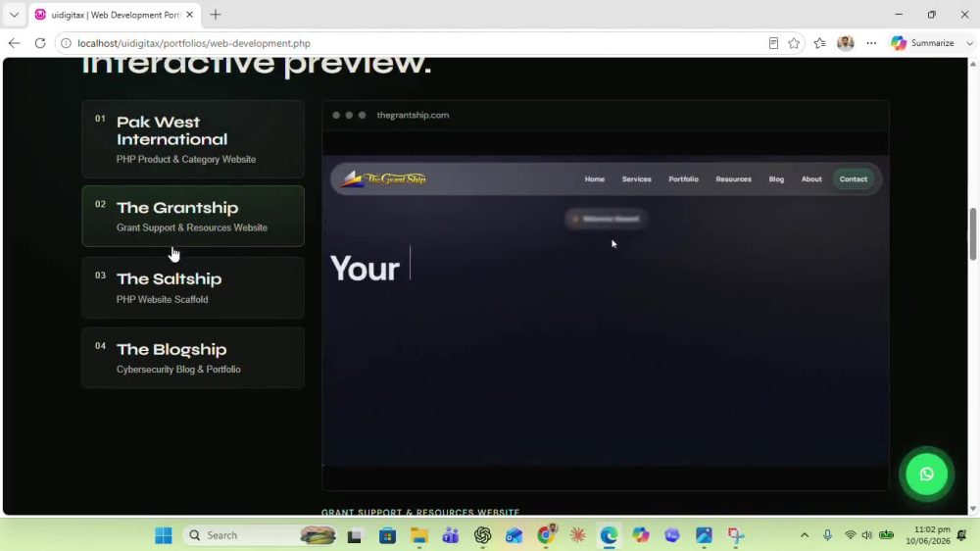This screenshot has height=551, width=980.
Task: Open a new browser tab
Action: [x=215, y=15]
